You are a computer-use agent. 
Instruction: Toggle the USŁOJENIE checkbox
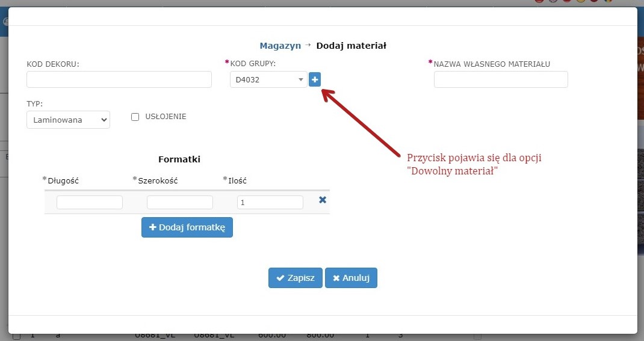tap(135, 117)
